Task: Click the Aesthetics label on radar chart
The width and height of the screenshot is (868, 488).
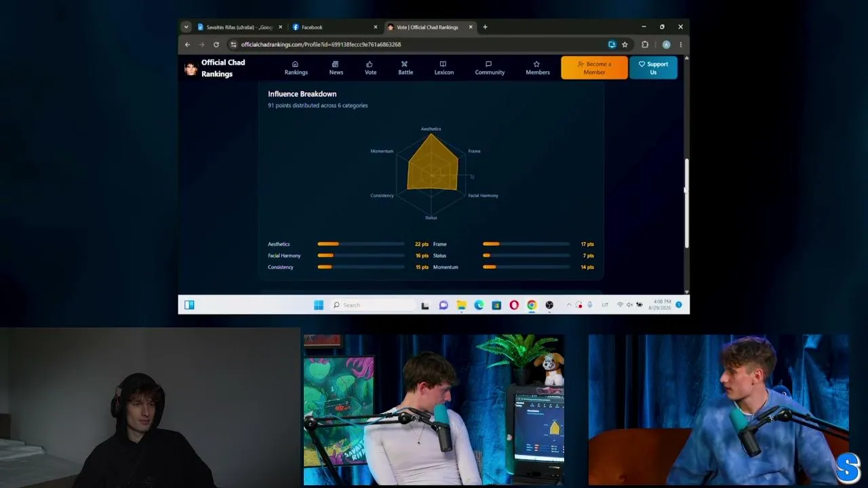Action: click(x=431, y=129)
